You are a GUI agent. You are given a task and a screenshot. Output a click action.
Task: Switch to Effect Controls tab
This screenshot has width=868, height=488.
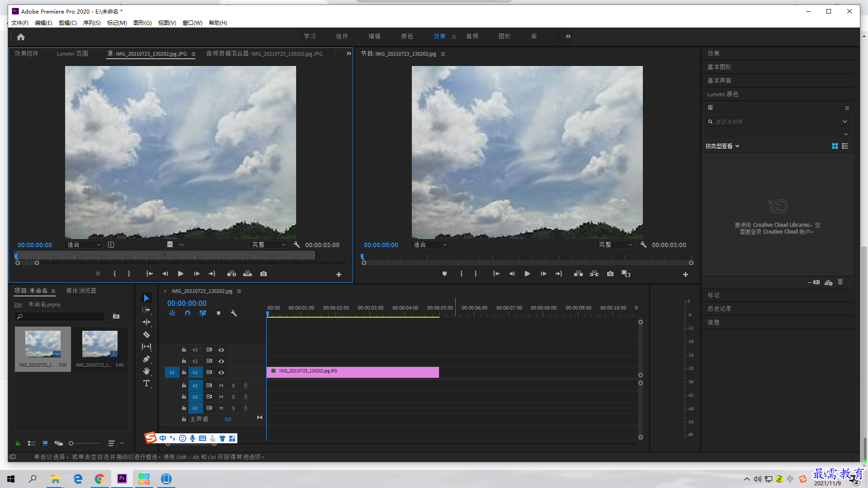click(x=26, y=53)
